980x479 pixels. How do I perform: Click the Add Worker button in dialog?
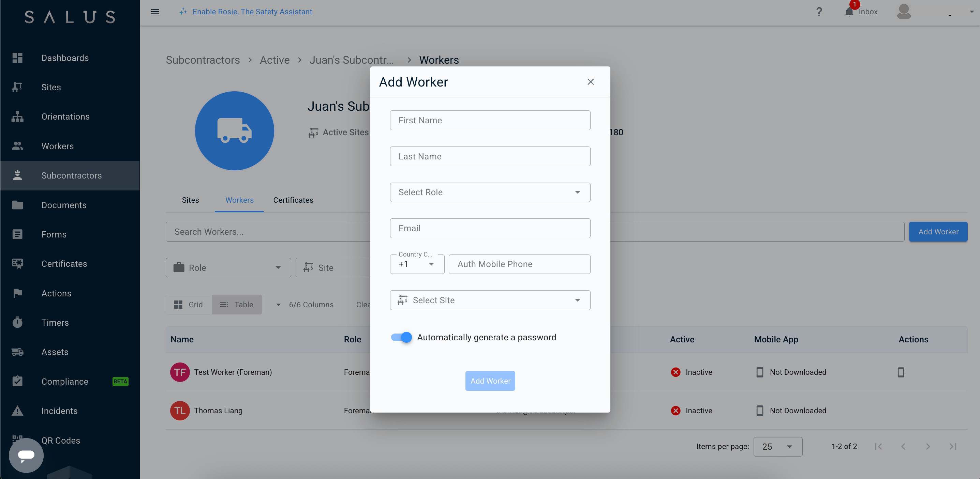coord(490,381)
